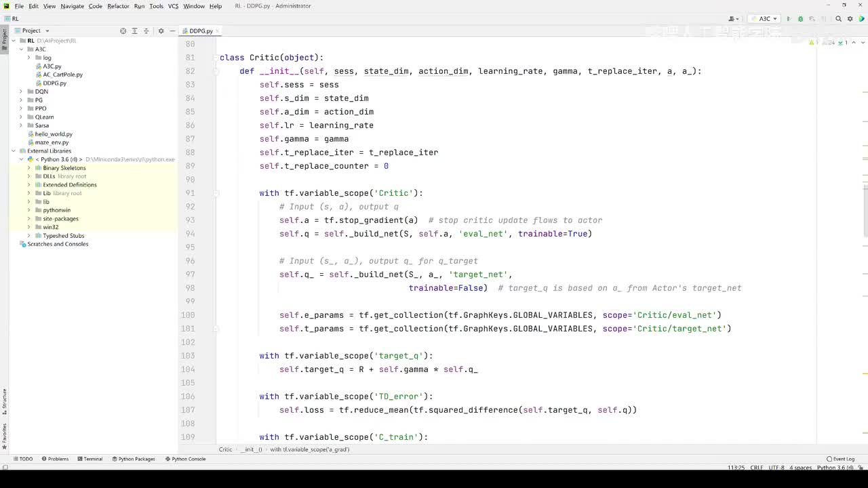Collapse the External Libraries node
Image resolution: width=868 pixels, height=488 pixels.
(13, 151)
